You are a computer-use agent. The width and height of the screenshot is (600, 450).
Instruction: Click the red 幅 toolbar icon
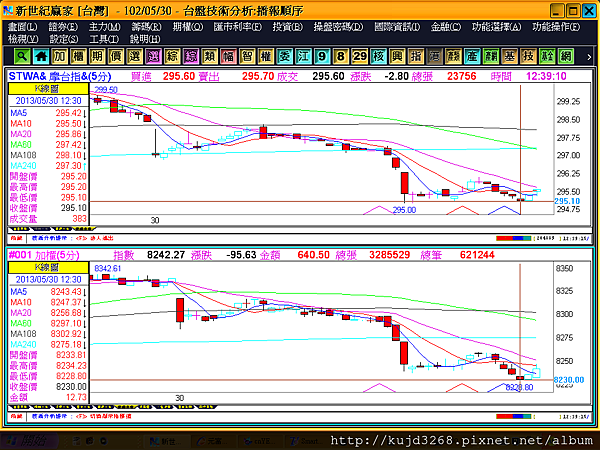[x=228, y=57]
